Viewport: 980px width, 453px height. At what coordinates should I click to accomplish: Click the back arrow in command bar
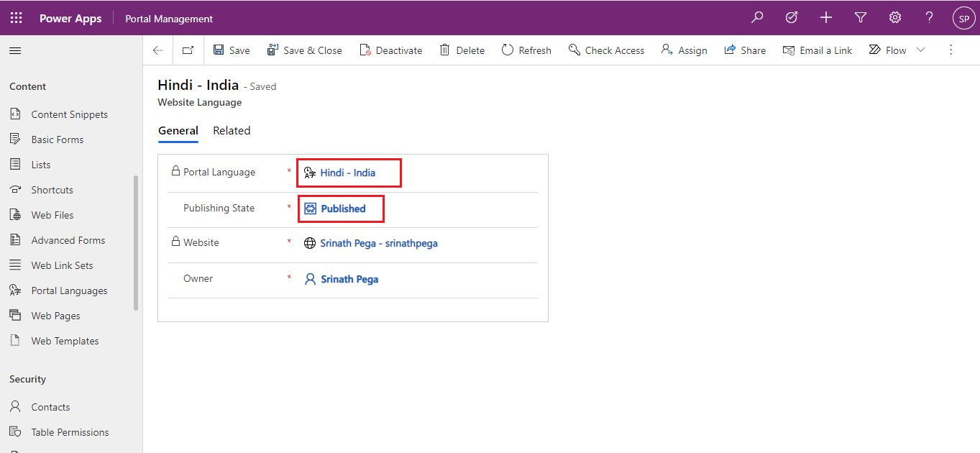coord(158,50)
